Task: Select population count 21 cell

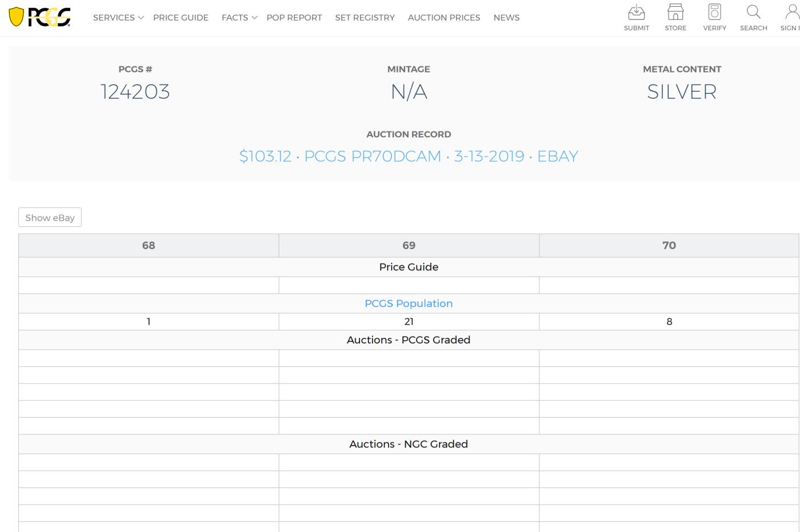Action: (x=409, y=322)
